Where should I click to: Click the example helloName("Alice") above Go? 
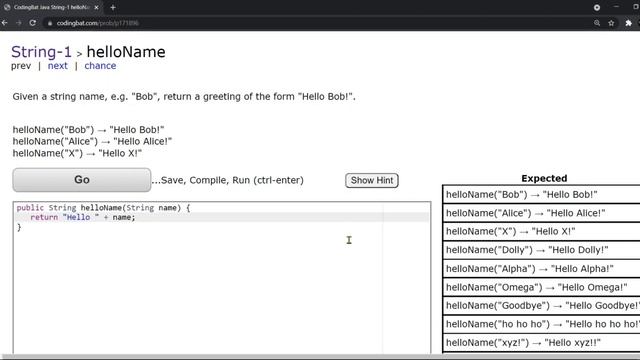pos(92,141)
